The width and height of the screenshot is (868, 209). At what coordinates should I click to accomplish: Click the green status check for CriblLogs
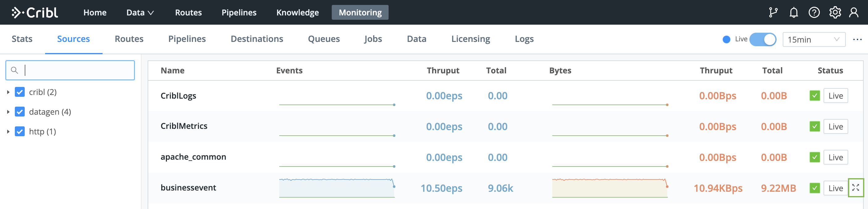[x=815, y=96]
